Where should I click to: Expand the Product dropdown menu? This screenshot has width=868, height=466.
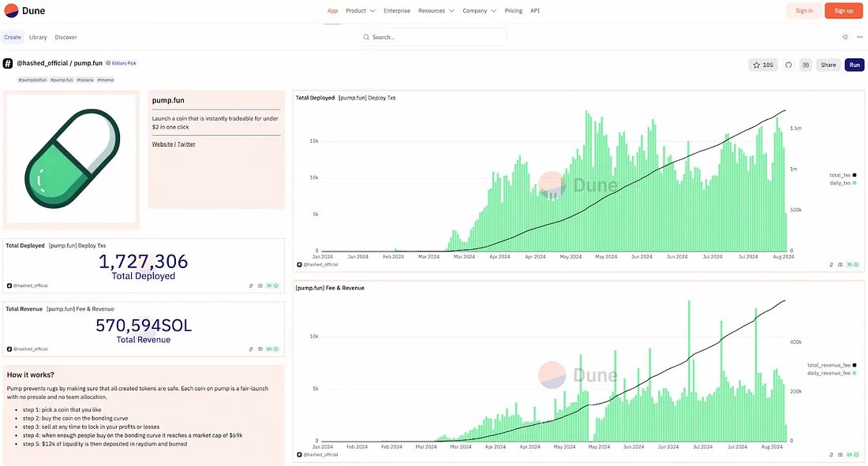tap(360, 11)
